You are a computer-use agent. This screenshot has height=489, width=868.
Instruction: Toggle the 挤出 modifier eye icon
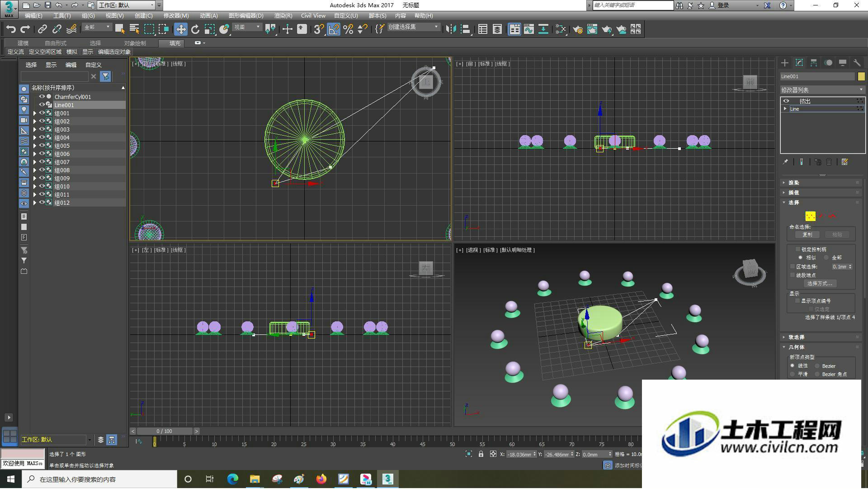(x=786, y=101)
